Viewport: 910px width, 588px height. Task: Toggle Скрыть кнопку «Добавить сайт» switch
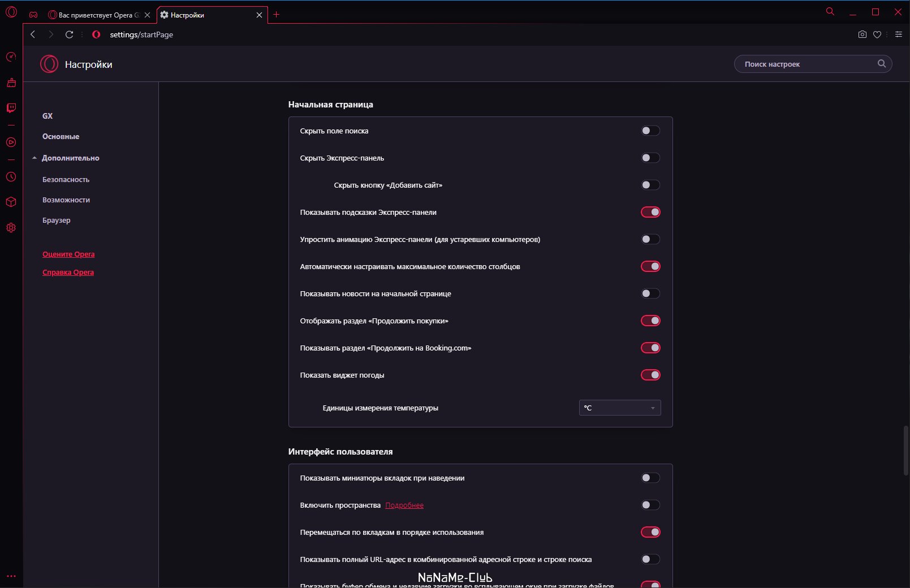[650, 185]
